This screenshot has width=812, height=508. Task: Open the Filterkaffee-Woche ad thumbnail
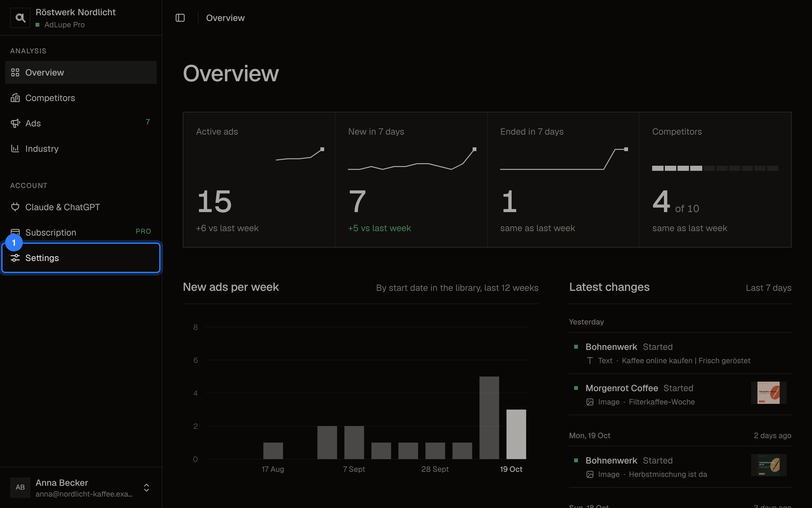768,393
